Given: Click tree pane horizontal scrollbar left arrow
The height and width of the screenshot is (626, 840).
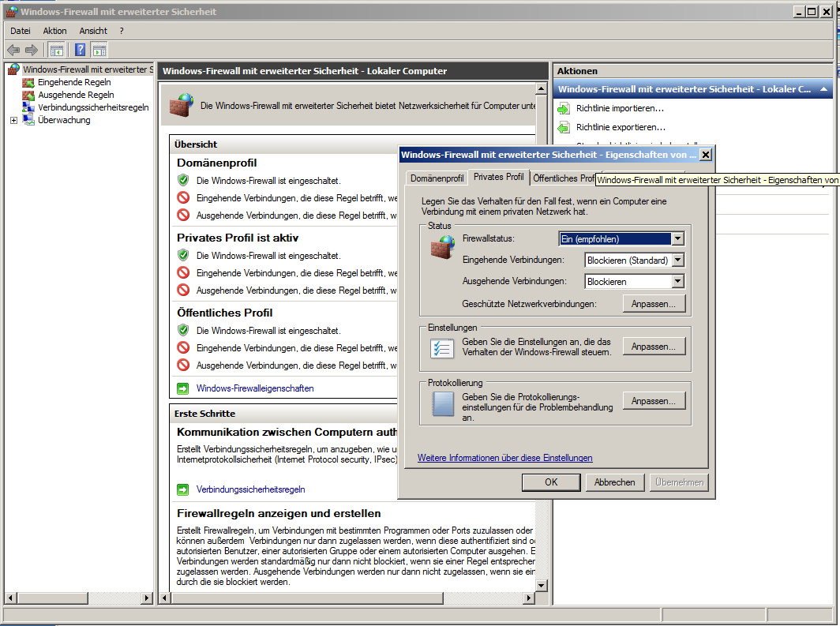Looking at the screenshot, I should [11, 598].
